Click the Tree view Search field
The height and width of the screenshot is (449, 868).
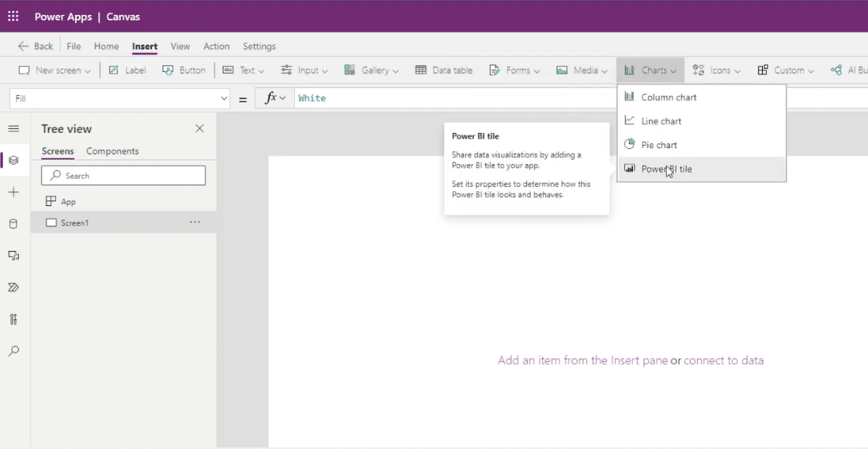pyautogui.click(x=123, y=175)
